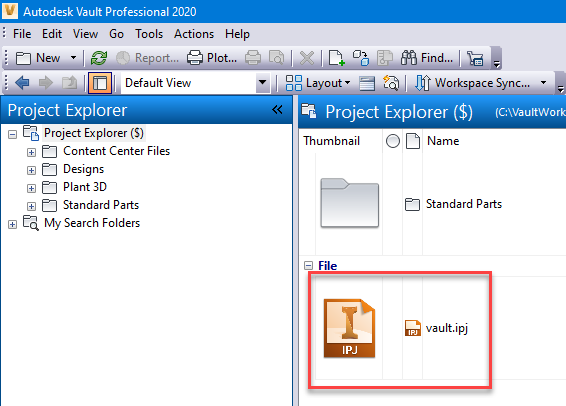The image size is (566, 406).
Task: Click the green Refresh arrows icon
Action: click(99, 58)
